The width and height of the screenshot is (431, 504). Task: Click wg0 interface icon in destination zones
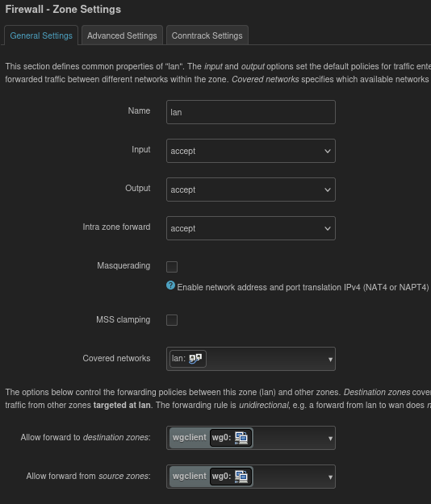(241, 438)
